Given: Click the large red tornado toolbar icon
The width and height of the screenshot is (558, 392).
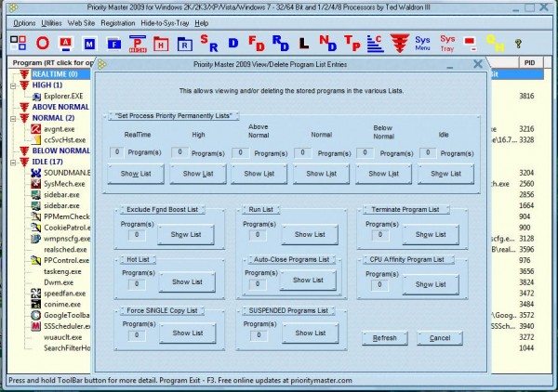Looking at the screenshot, I should (399, 43).
